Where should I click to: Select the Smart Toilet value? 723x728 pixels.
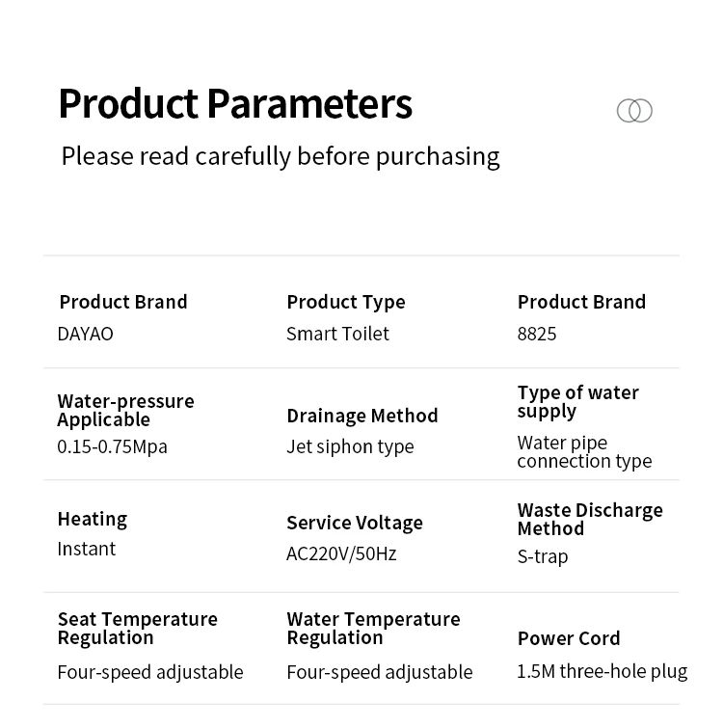pyautogui.click(x=337, y=334)
